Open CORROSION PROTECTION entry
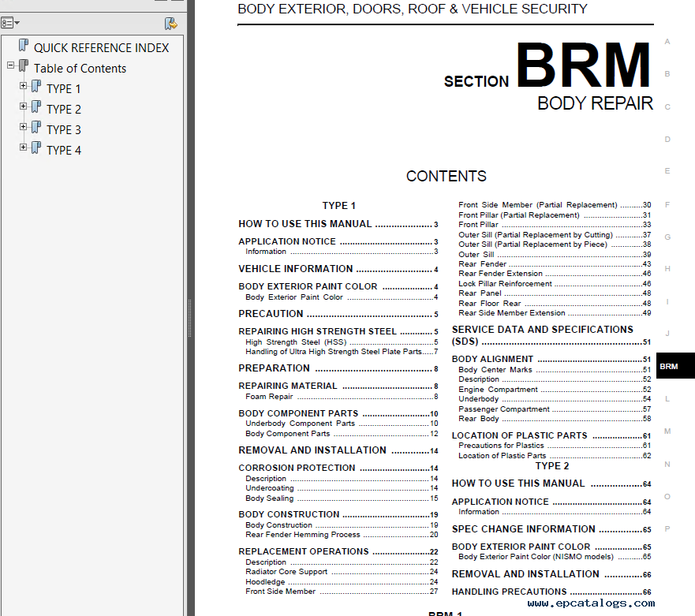Viewport: 695px width, 616px height. coord(338,468)
